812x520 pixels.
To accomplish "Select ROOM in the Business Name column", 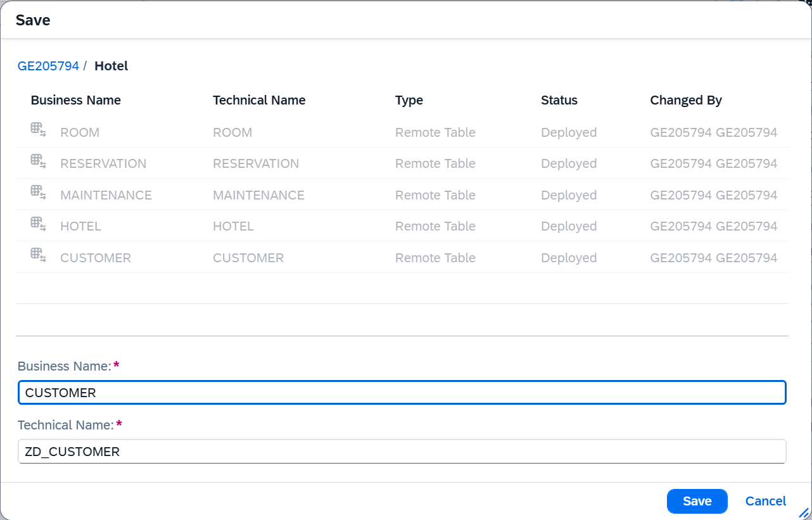I will click(80, 132).
